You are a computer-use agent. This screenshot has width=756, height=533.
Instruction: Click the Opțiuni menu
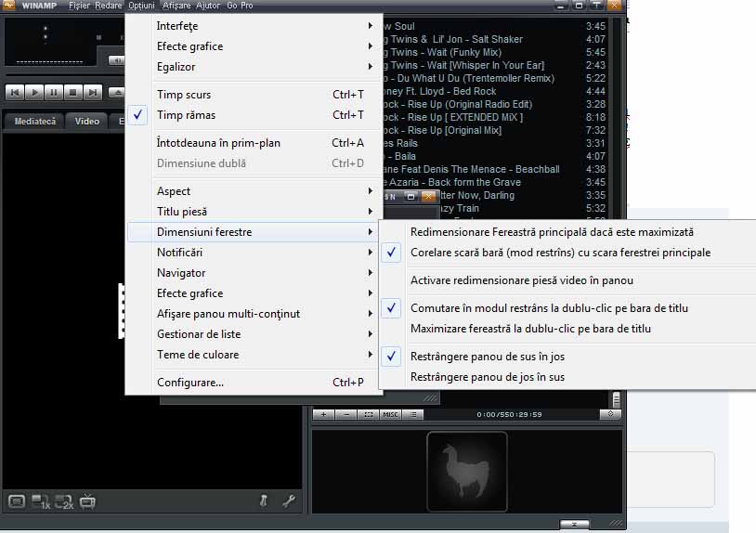point(141,6)
